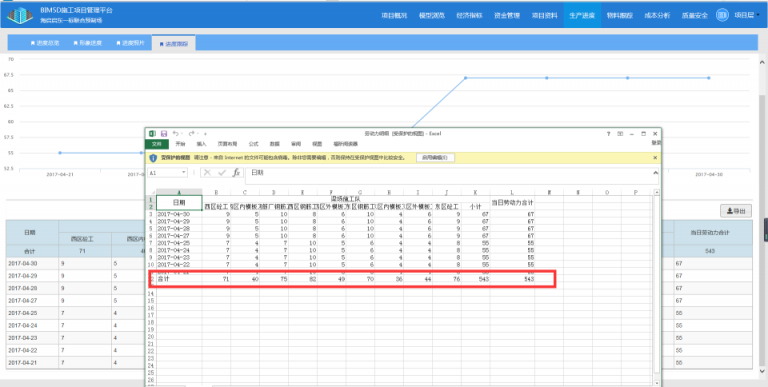Screen dimensions: 768x387
Task: Select the active fourth progress tab
Action: (x=174, y=43)
